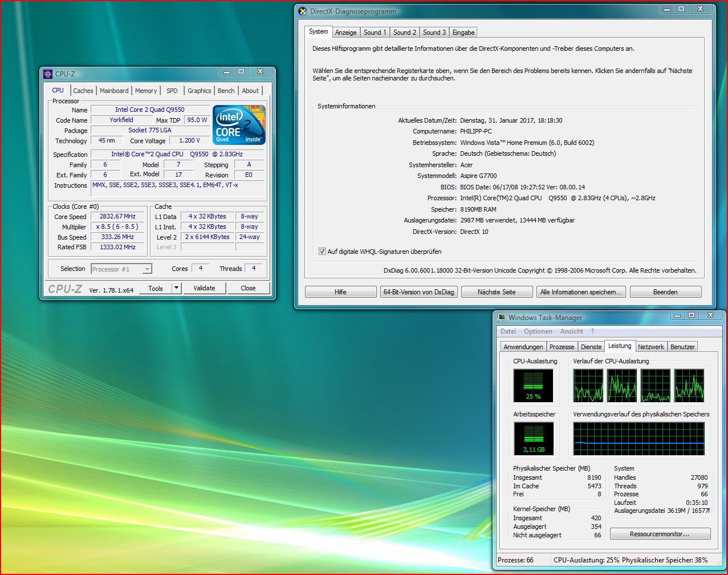The image size is (728, 575).
Task: Open the ? help menu in Task-Manager
Action: tap(593, 331)
